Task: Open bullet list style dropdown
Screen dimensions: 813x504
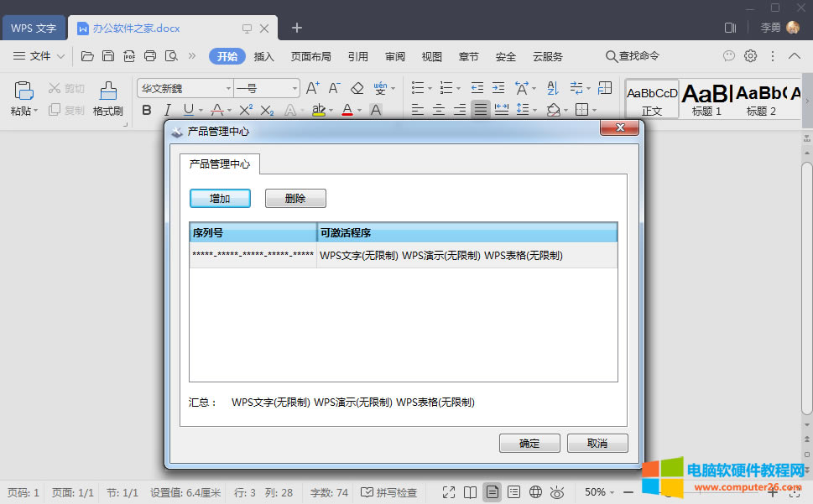Action: [x=430, y=89]
